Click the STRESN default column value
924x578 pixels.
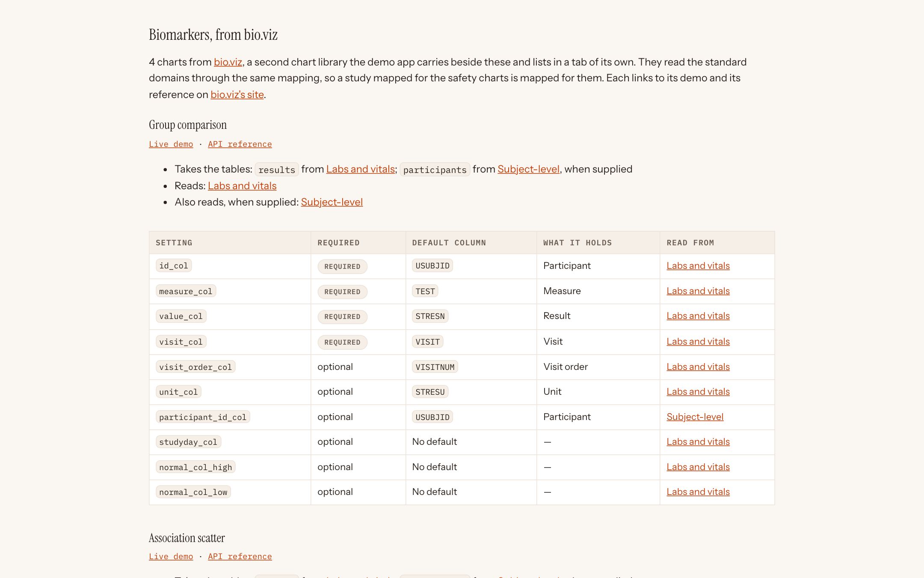(x=430, y=316)
